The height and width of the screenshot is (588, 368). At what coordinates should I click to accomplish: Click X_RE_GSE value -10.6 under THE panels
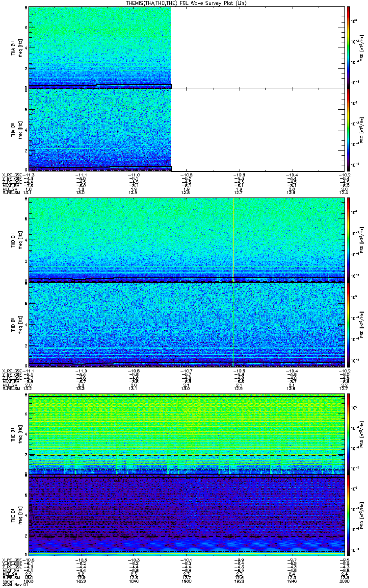pyautogui.click(x=28, y=560)
